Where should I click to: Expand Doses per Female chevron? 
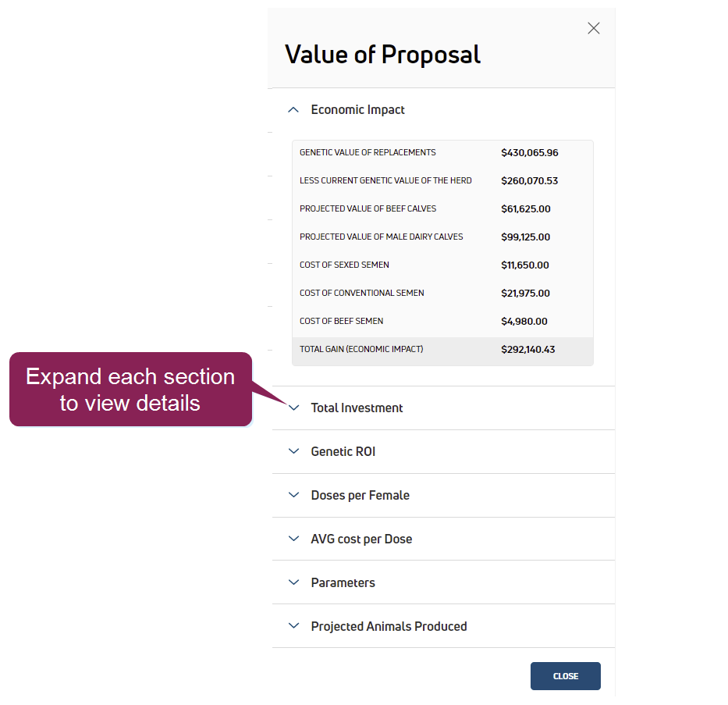pyautogui.click(x=293, y=496)
